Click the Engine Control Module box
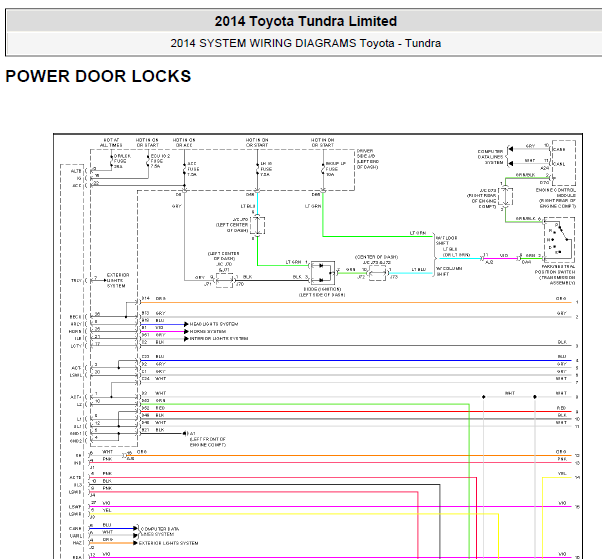Viewport: 602px width, 559px height. (x=564, y=163)
